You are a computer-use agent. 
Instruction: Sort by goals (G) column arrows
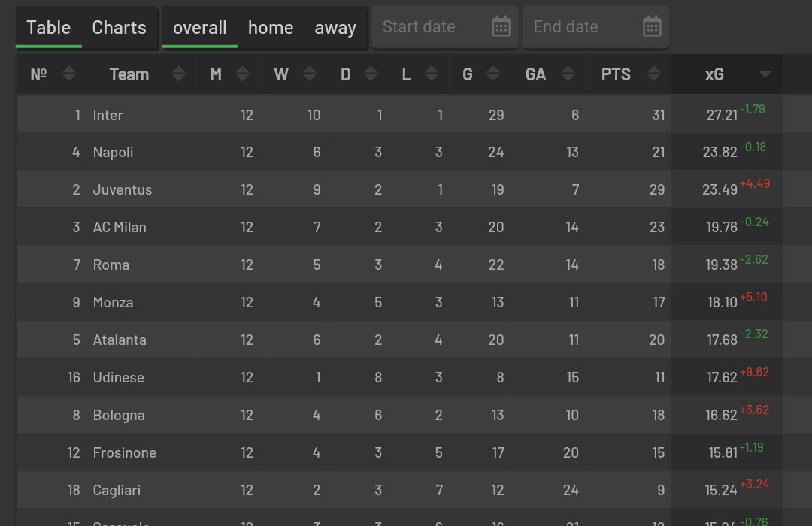click(x=493, y=74)
